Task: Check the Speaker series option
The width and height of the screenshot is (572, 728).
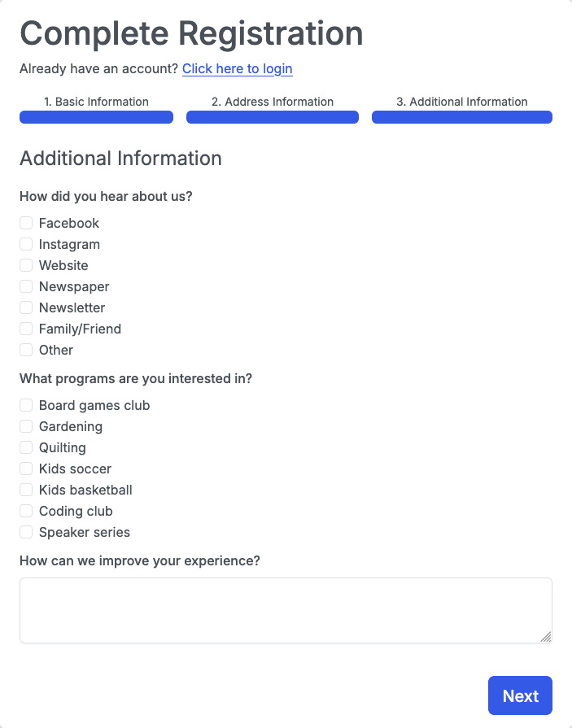Action: coord(26,532)
